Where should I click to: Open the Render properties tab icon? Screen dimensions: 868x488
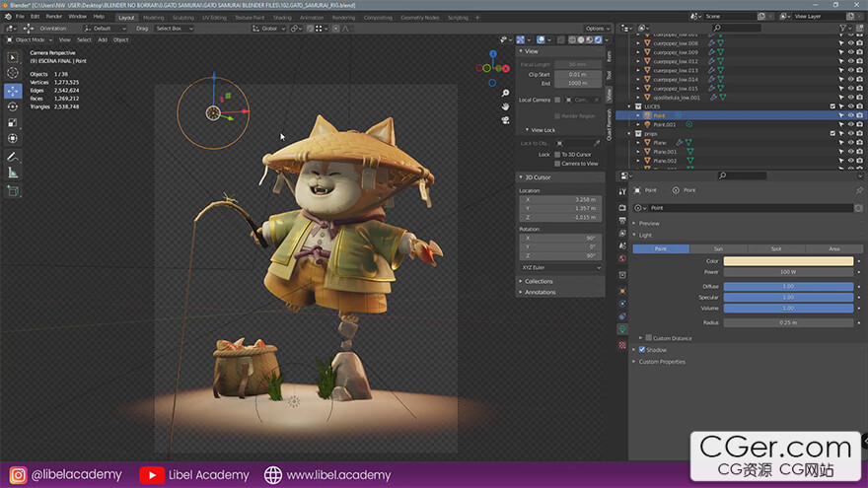622,207
